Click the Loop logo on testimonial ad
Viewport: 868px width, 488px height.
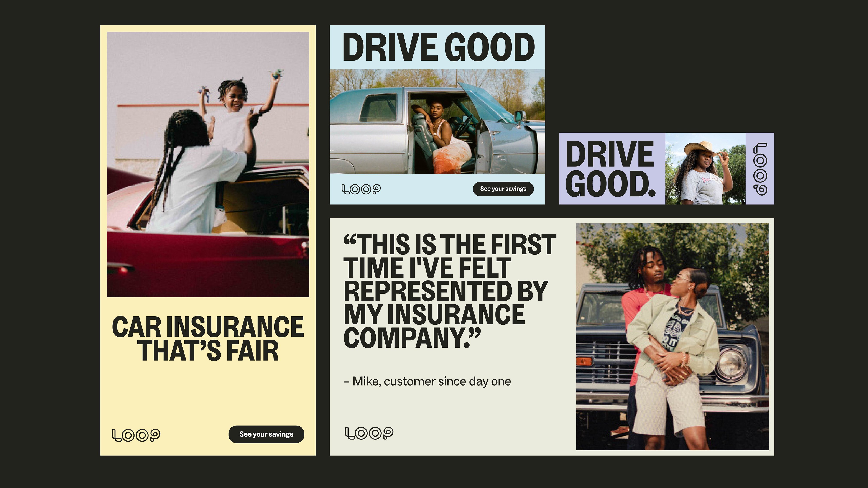pyautogui.click(x=369, y=433)
